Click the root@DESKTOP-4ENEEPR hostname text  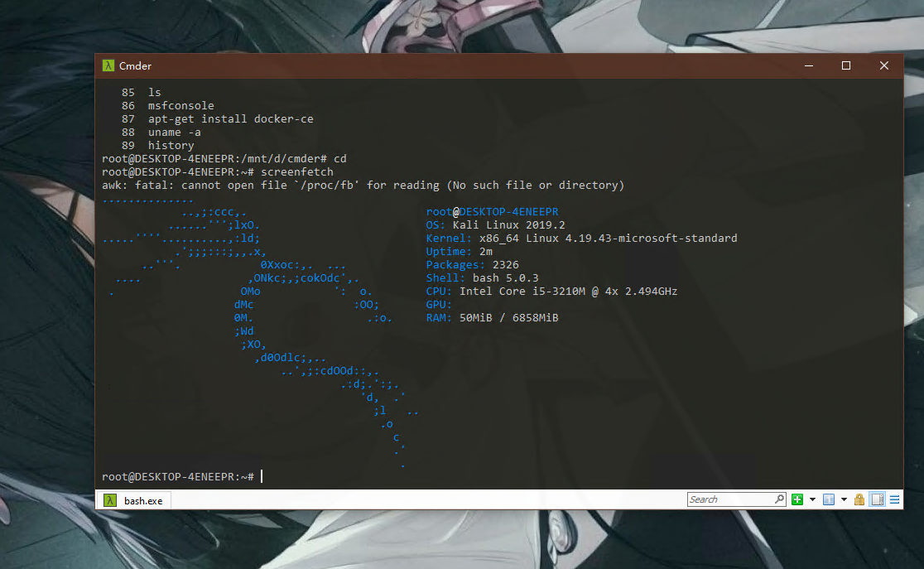493,211
